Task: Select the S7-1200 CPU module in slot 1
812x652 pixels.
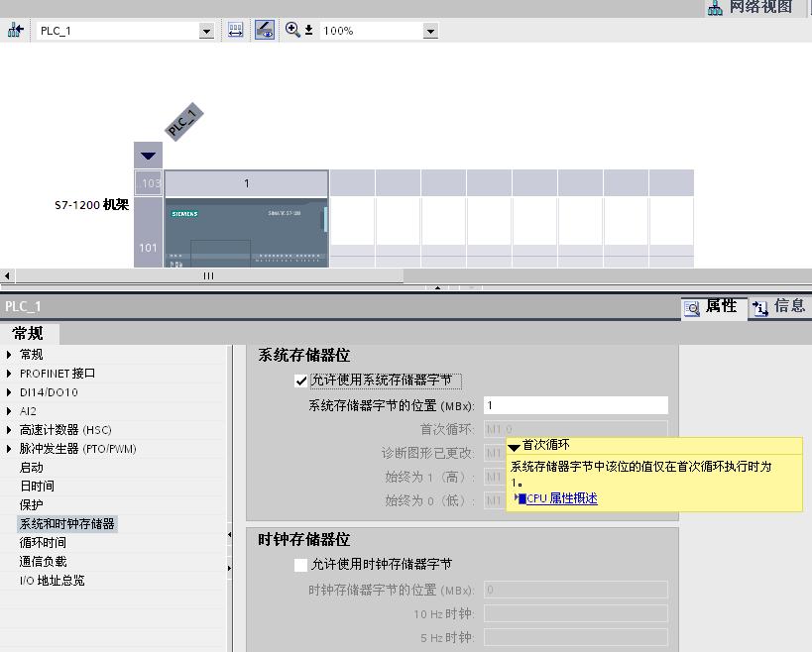Action: (247, 232)
